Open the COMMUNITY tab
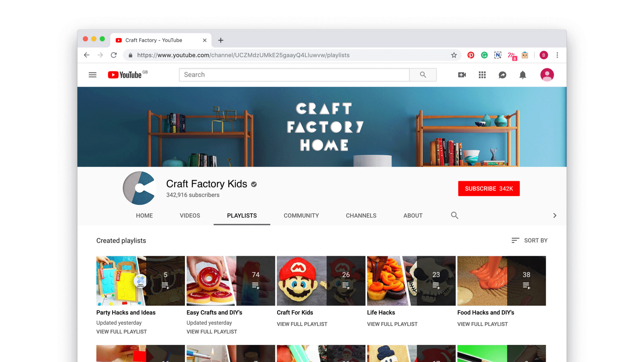Image resolution: width=644 pixels, height=362 pixels. pos(301,216)
